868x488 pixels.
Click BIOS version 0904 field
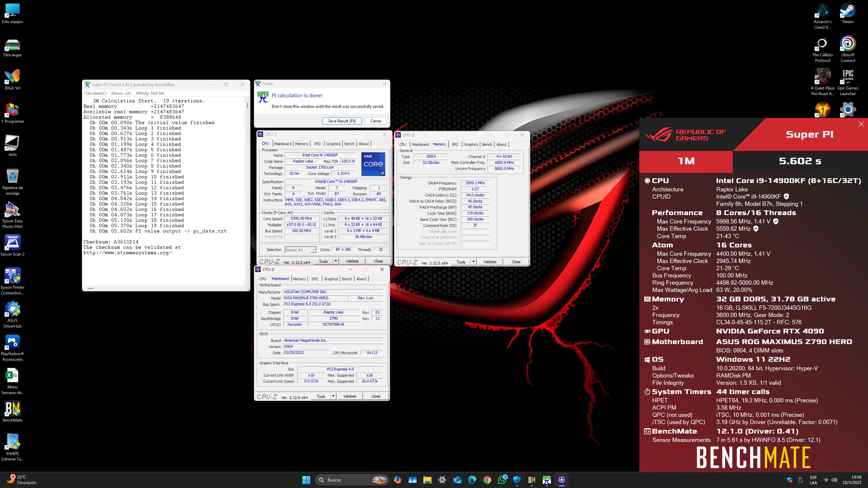click(333, 347)
